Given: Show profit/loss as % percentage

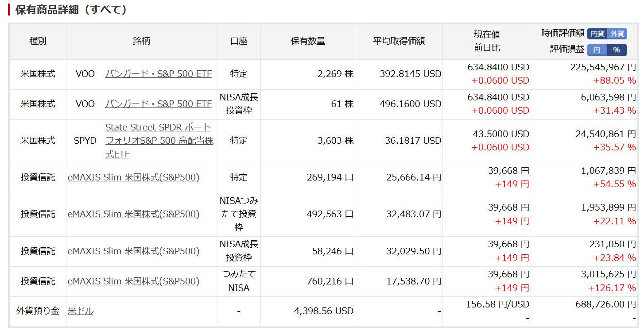Looking at the screenshot, I should 617,50.
